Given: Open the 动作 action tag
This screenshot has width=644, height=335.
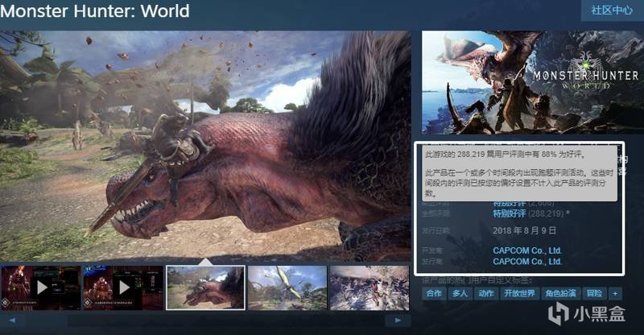Looking at the screenshot, I should (x=486, y=293).
